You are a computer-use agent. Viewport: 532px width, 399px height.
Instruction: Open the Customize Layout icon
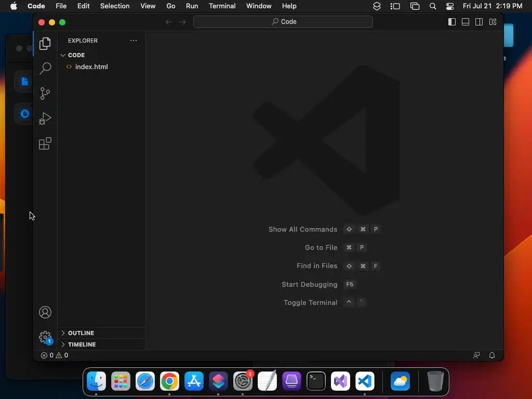493,22
